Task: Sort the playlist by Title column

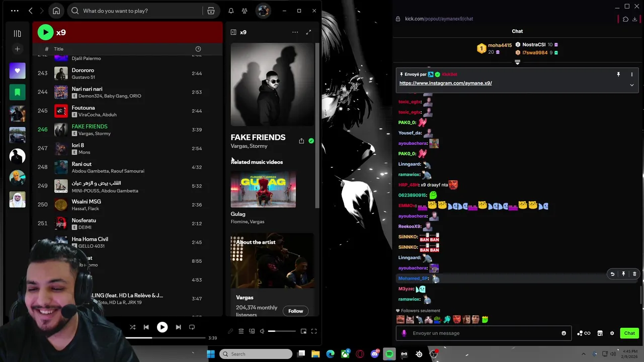Action: coord(58,49)
